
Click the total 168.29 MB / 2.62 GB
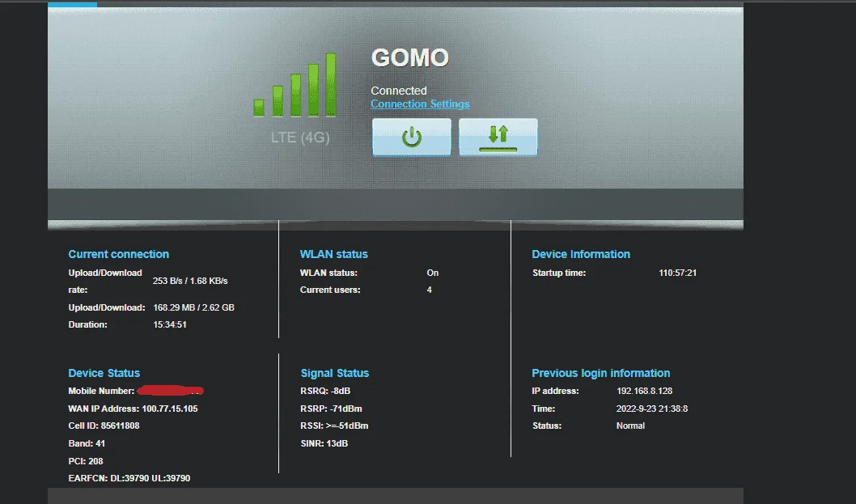tap(193, 307)
